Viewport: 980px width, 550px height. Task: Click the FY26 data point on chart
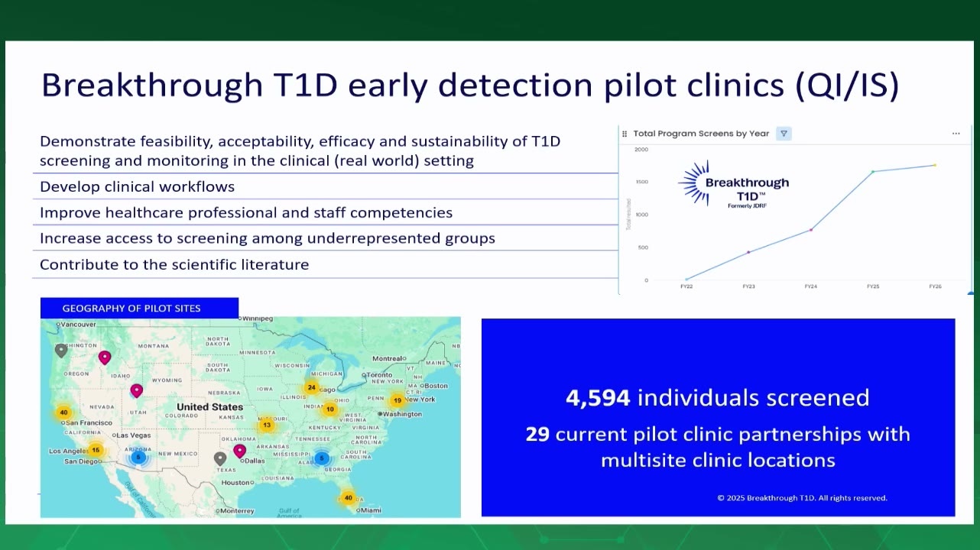coord(934,165)
